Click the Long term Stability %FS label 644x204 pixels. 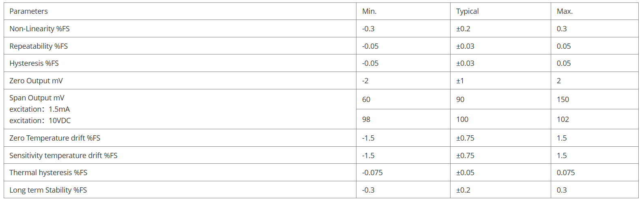(48, 190)
